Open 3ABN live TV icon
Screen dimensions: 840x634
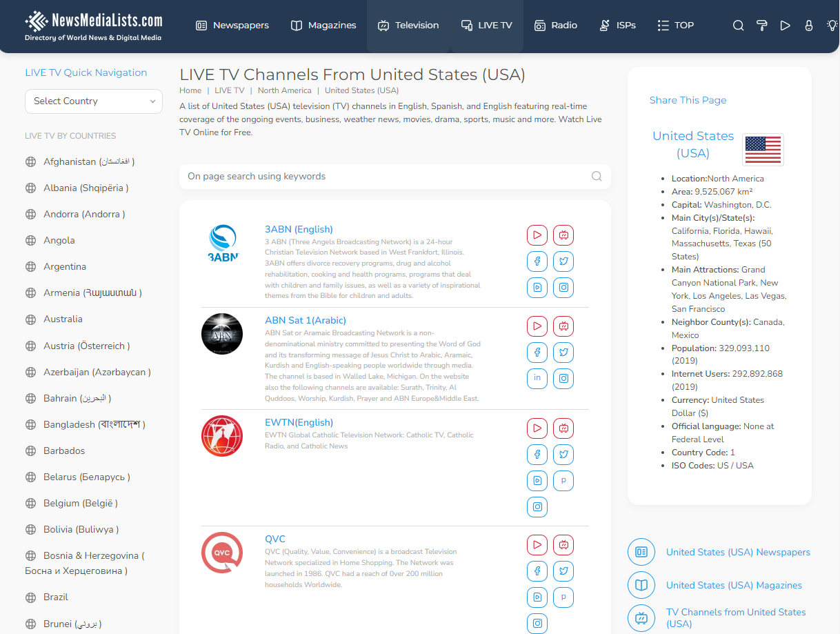click(563, 235)
